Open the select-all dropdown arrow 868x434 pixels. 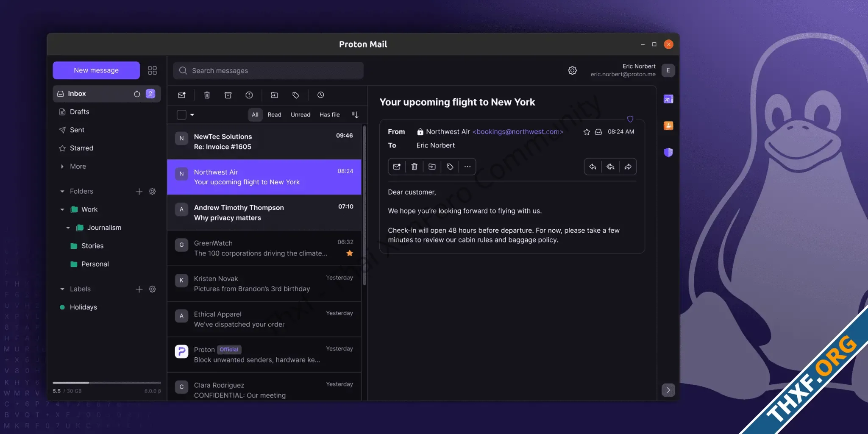(192, 114)
